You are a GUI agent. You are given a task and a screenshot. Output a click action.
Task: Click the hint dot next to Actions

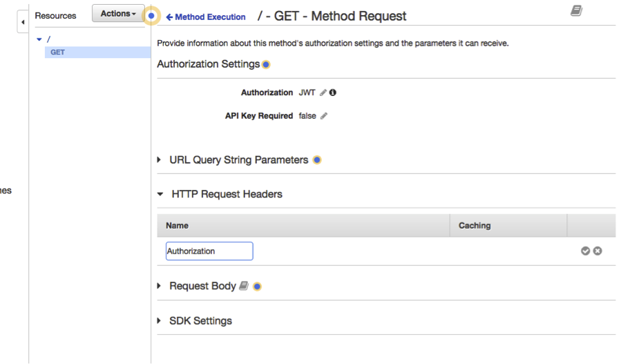tap(151, 16)
